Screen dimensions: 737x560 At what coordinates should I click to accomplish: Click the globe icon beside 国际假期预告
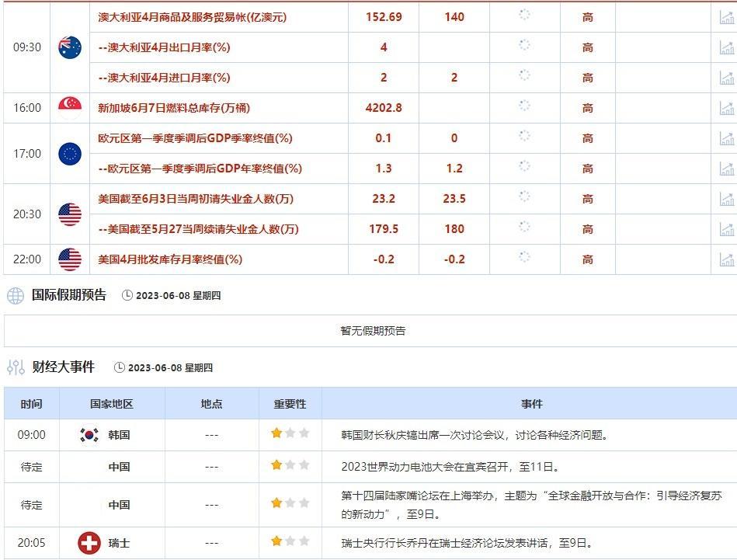13,295
